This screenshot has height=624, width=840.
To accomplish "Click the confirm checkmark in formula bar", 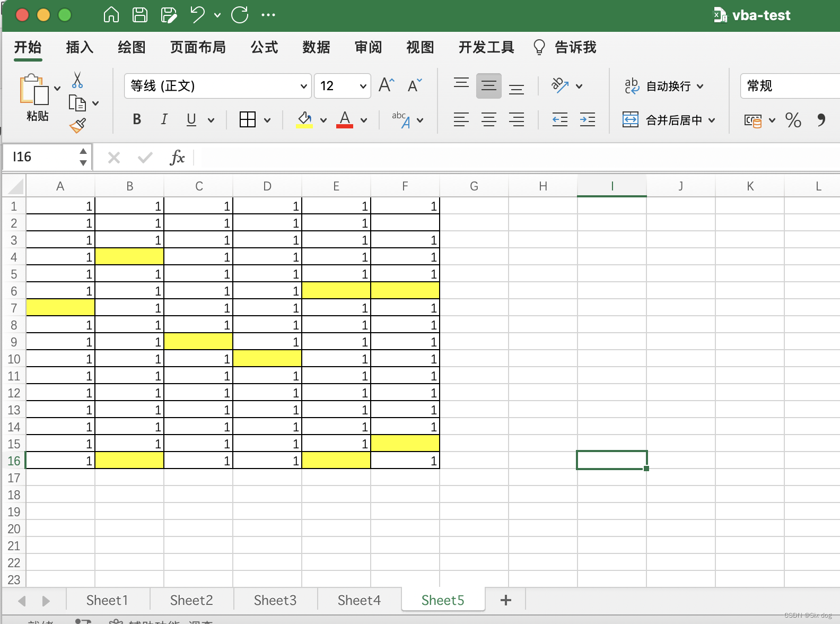I will 145,158.
